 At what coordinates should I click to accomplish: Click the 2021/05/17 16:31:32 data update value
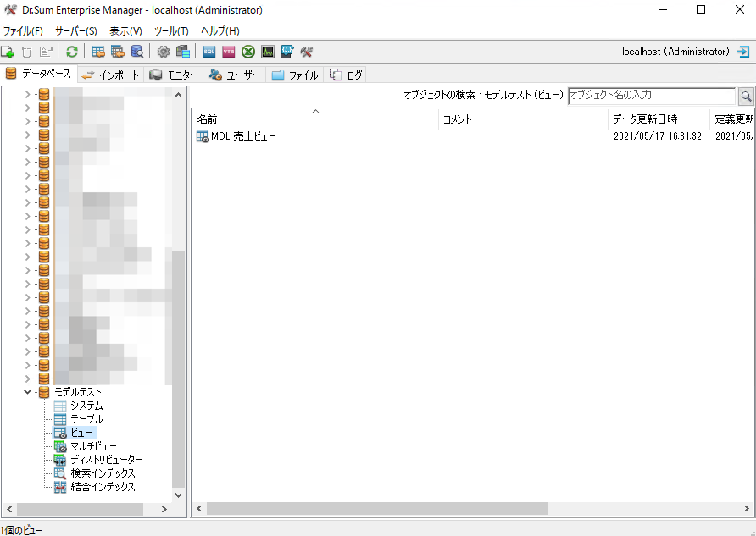point(657,136)
